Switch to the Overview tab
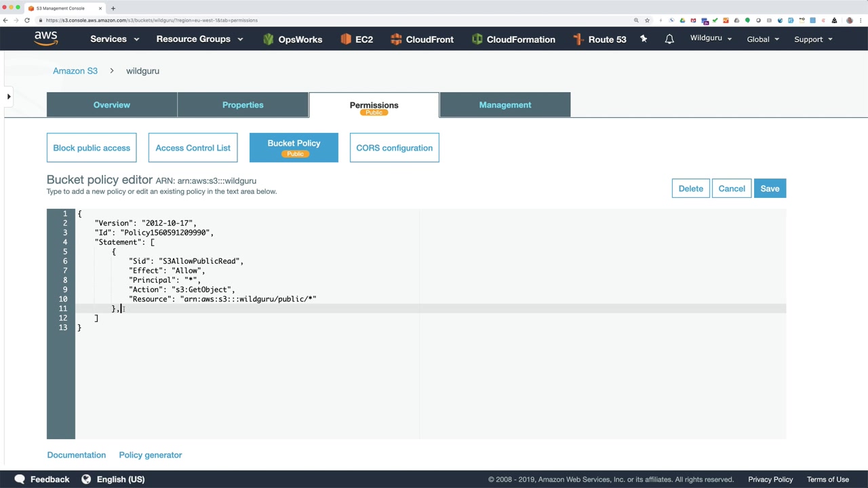 tap(112, 105)
